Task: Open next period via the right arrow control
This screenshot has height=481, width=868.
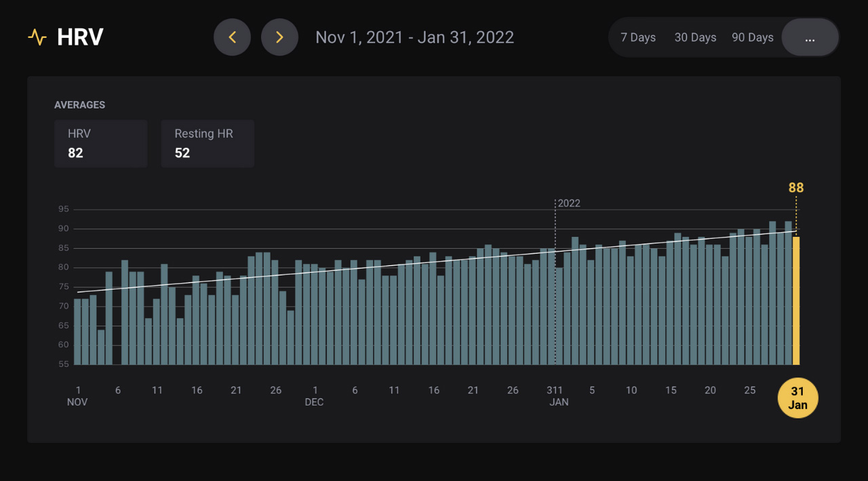Action: (279, 37)
